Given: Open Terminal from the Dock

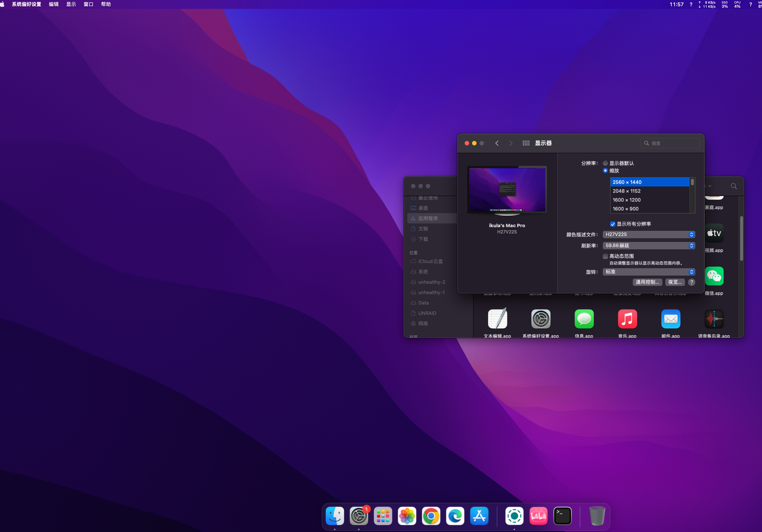Looking at the screenshot, I should (562, 516).
